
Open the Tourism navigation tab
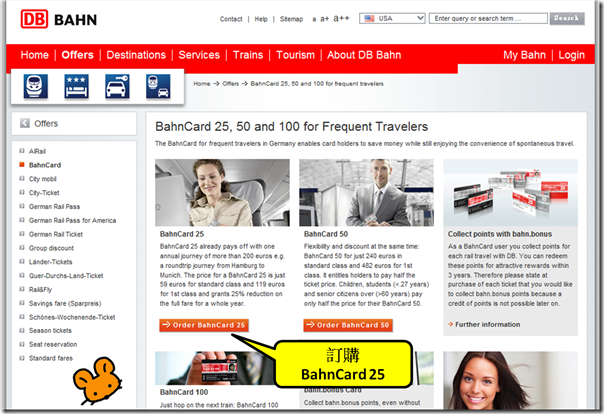[x=295, y=55]
